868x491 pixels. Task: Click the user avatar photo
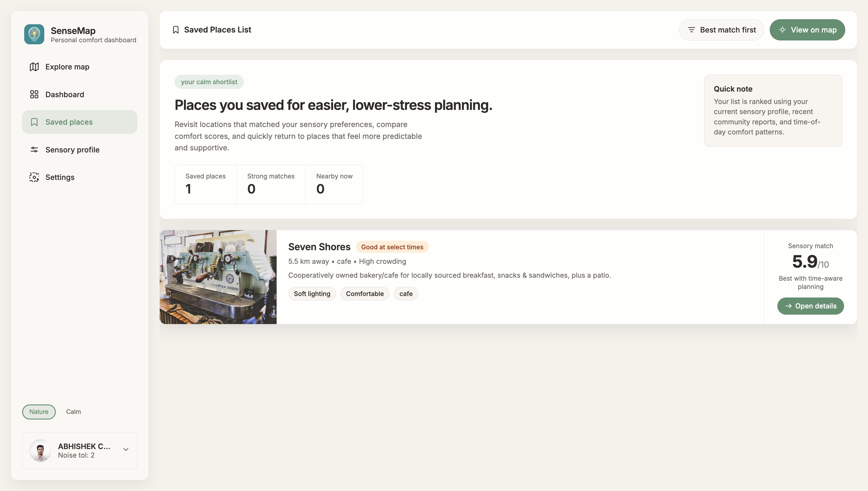point(40,450)
